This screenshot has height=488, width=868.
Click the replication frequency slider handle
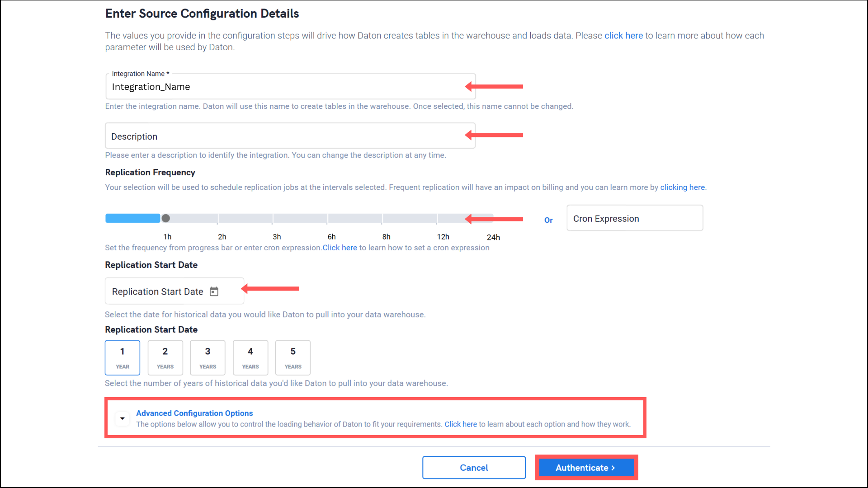pos(166,219)
